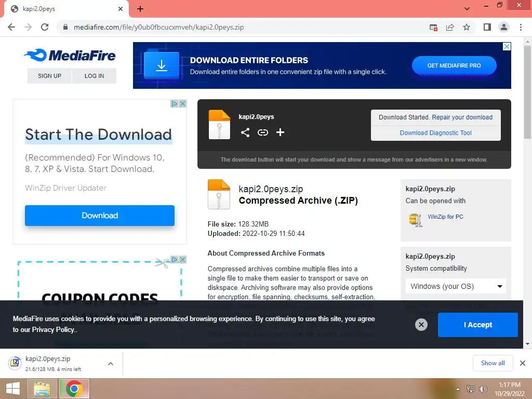Click the blocked pop-up icon in address bar

click(433, 28)
